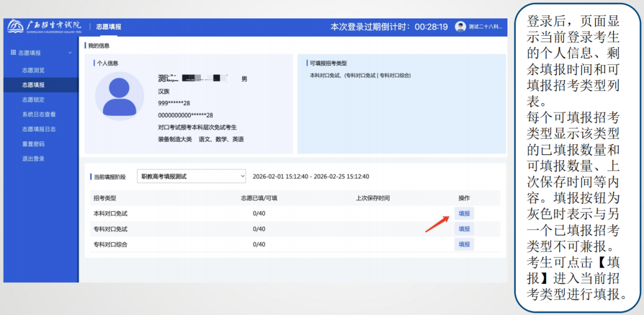Click the grid icon beside 志愿填报 menu

pos(14,53)
